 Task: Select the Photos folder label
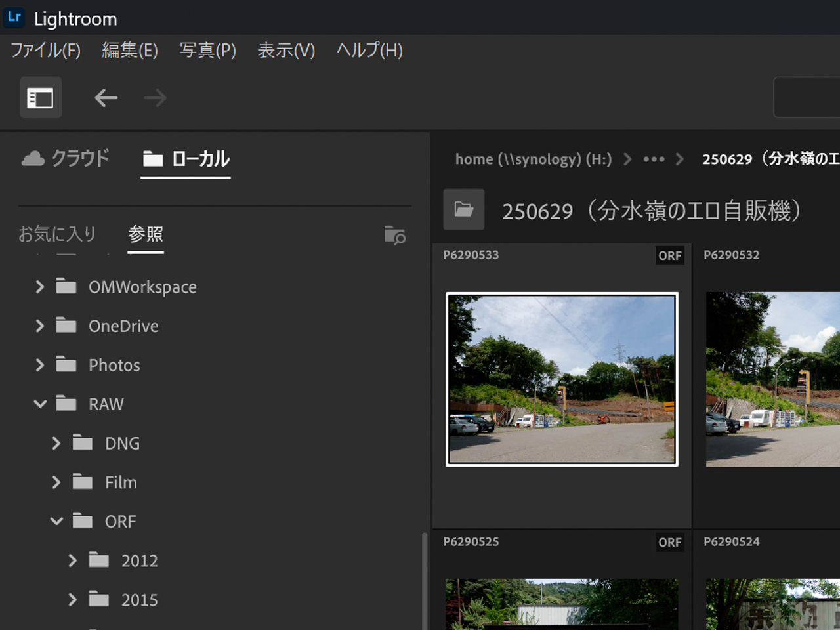pos(114,365)
